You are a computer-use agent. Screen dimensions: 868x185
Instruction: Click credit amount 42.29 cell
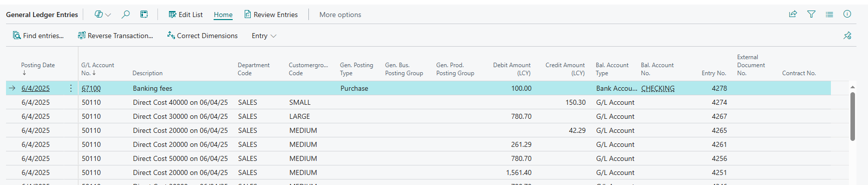577,130
